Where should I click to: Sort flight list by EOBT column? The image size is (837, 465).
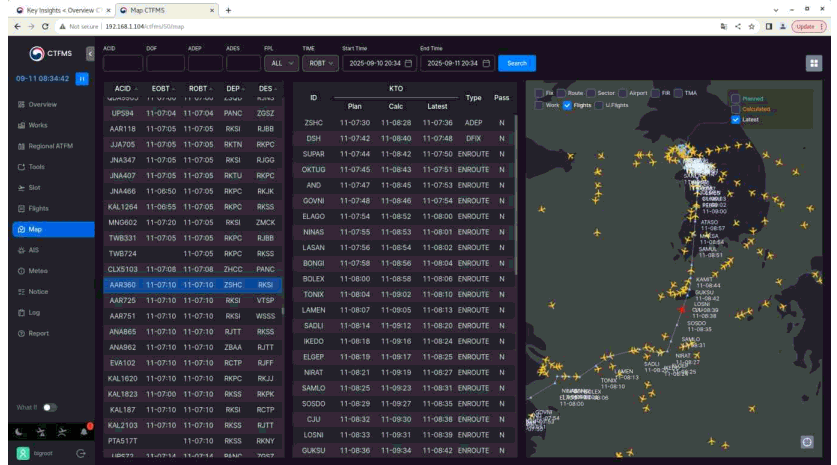tap(163, 89)
